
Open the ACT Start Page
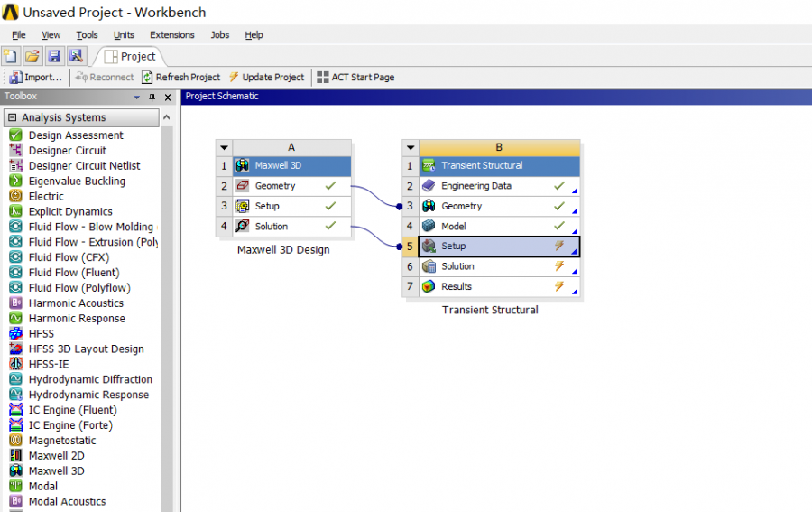point(355,78)
